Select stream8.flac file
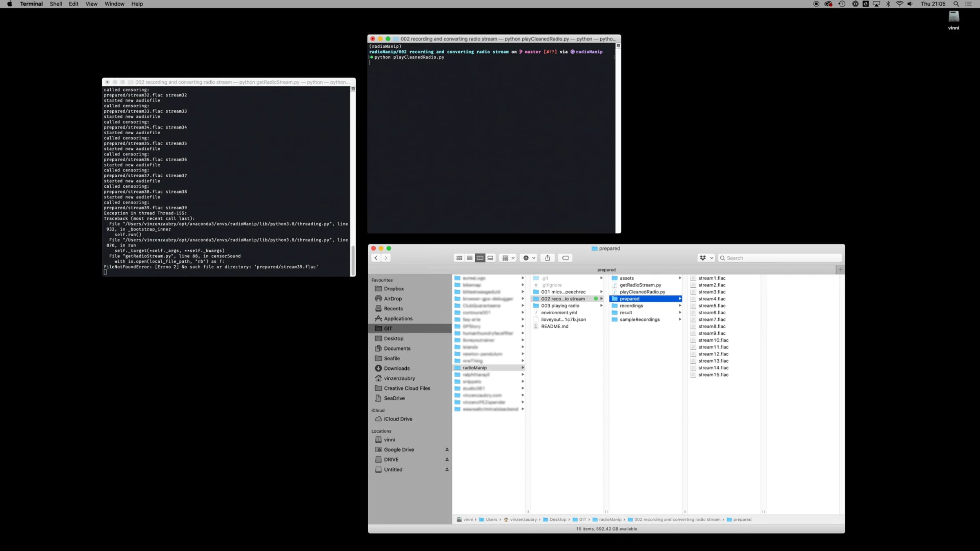Image resolution: width=980 pixels, height=551 pixels. (711, 327)
